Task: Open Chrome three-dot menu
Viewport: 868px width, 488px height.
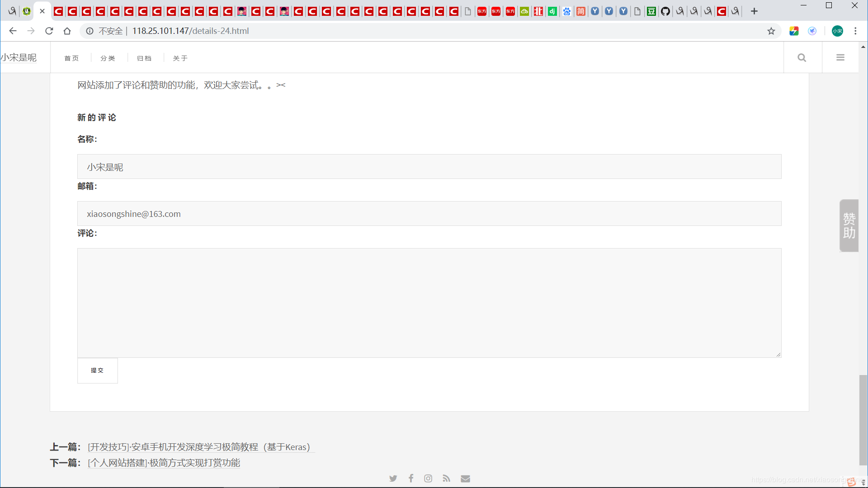Action: 855,31
